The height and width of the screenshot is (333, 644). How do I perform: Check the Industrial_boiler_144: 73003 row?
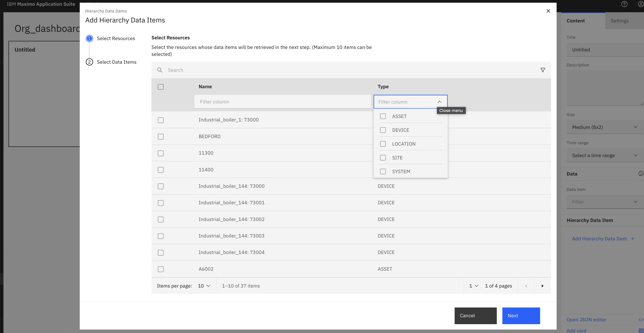[161, 236]
